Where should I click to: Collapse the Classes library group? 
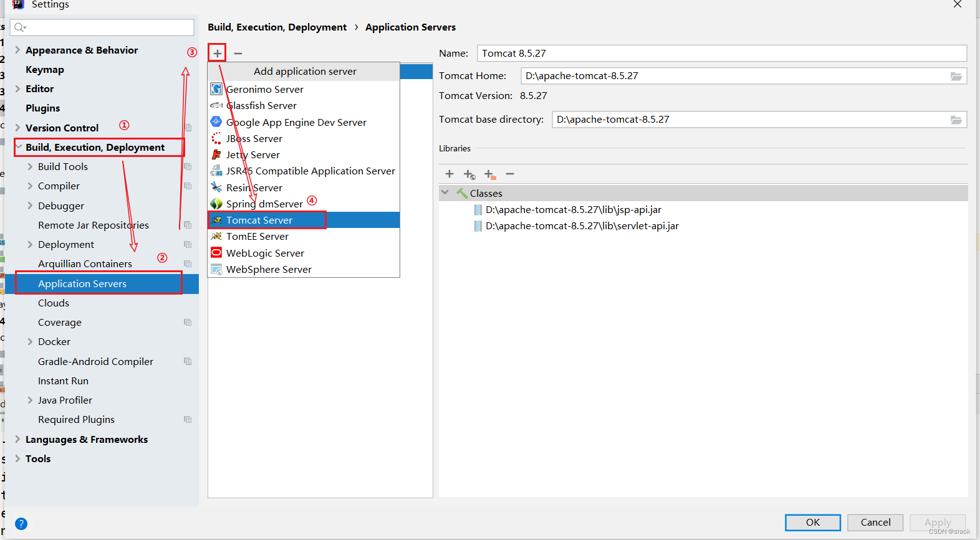coord(445,192)
